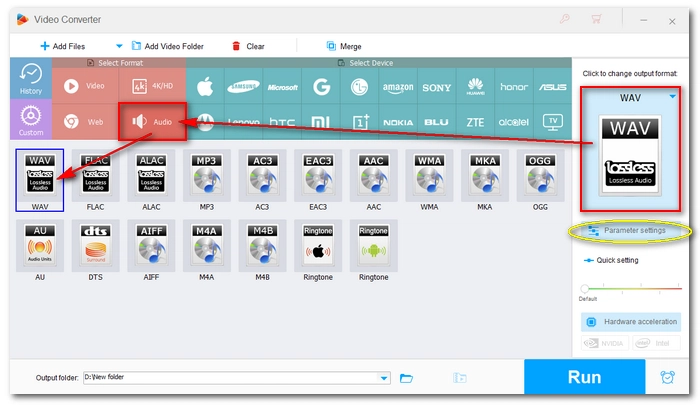Choose the AIFF audio format

pyautogui.click(x=151, y=246)
